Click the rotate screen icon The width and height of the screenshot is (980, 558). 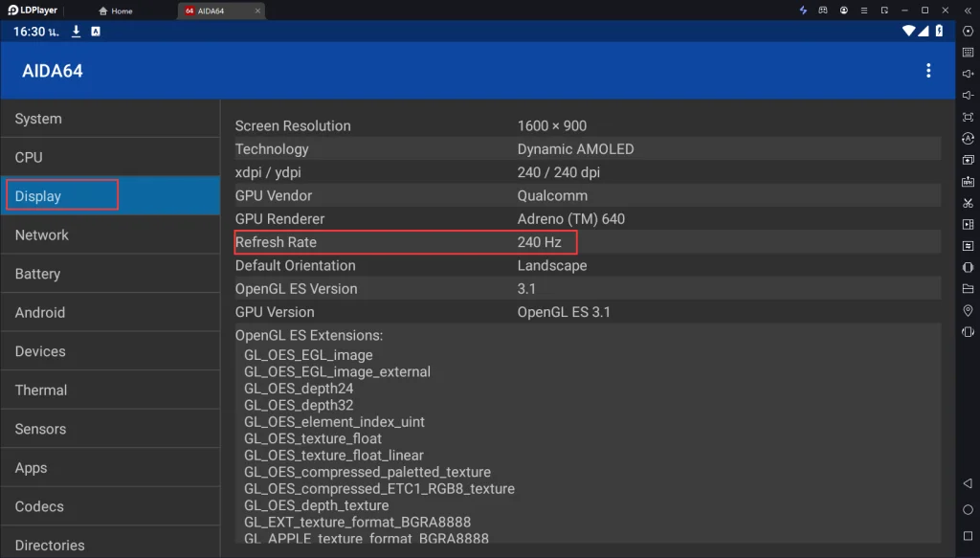(x=968, y=267)
